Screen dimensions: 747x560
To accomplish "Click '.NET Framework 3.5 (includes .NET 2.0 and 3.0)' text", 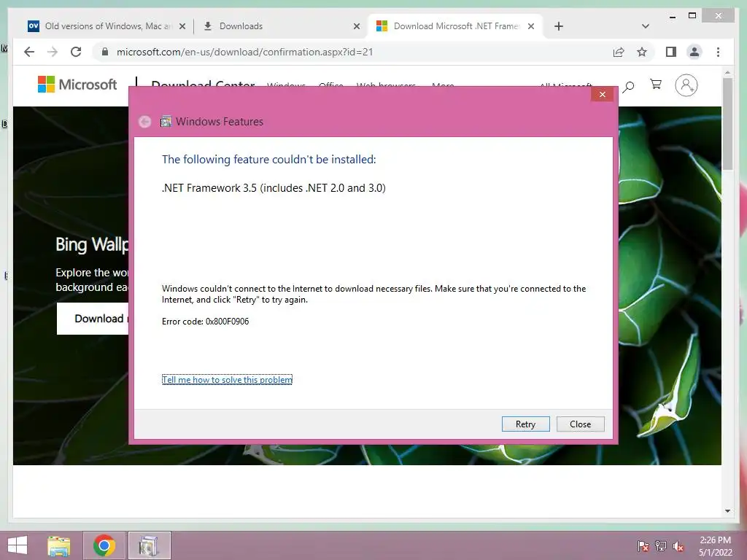I will 274,188.
